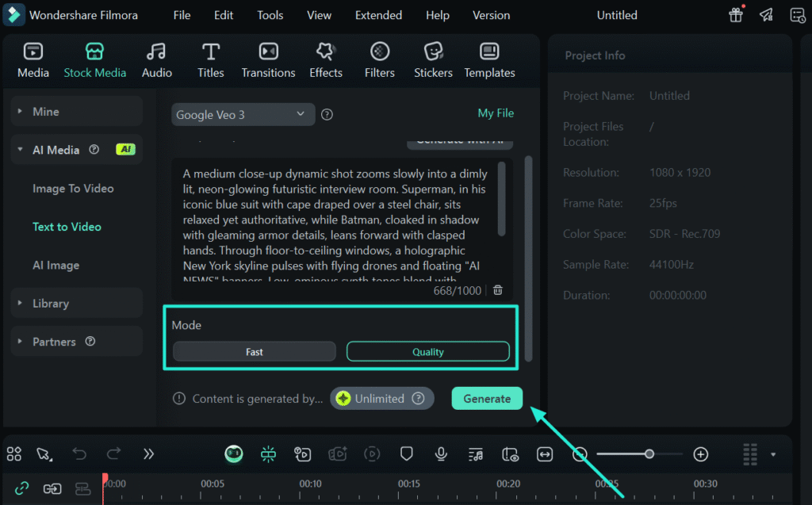Click the microphone voiceover record icon
This screenshot has width=812, height=505.
coord(441,454)
